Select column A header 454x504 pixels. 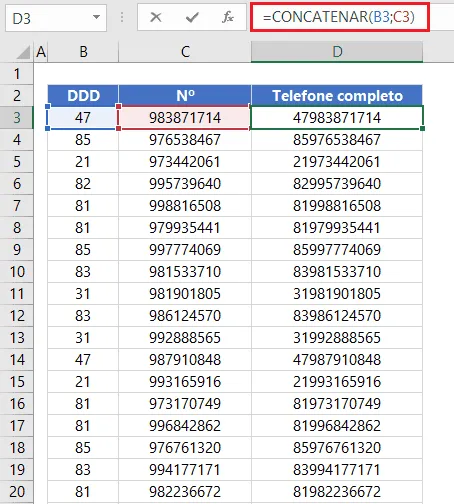click(x=41, y=52)
